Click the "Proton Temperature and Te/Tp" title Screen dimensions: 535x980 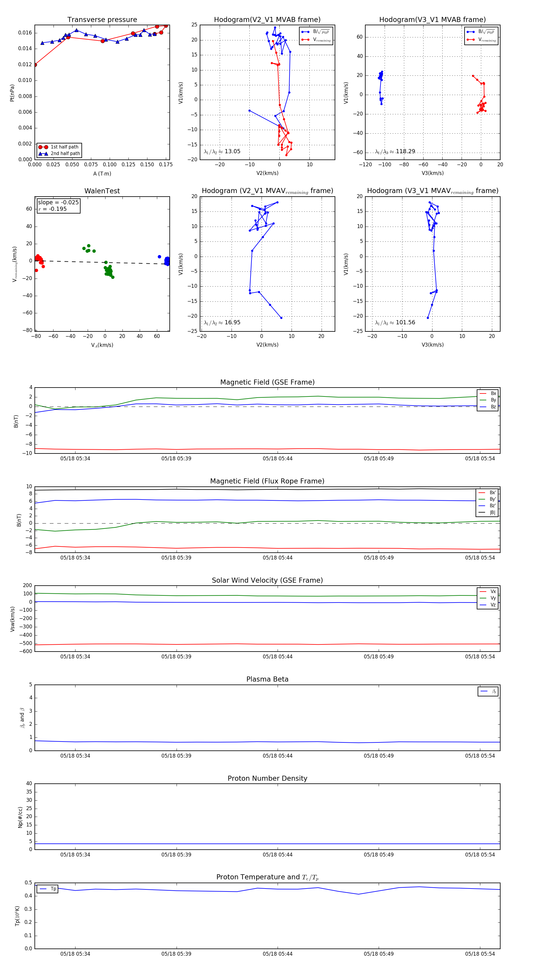point(267,877)
